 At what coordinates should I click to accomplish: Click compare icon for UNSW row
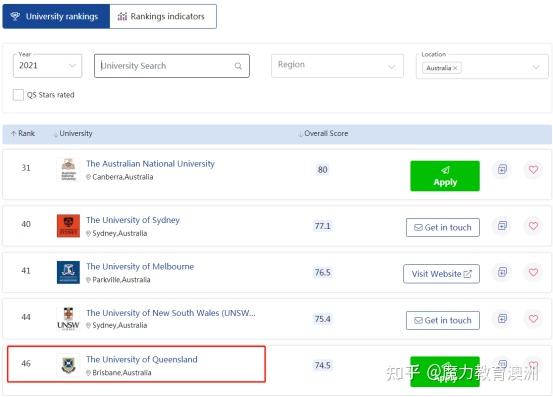[x=502, y=318]
